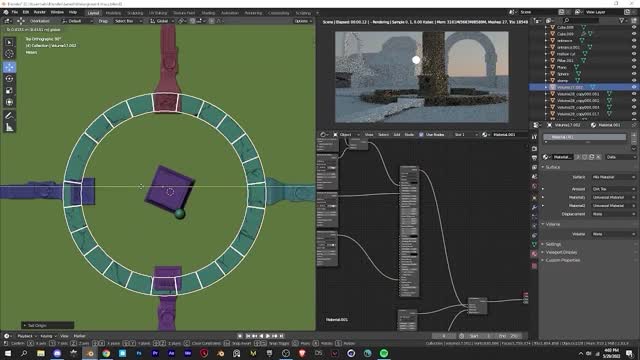Open the Surface Mix Material dropdown
Image resolution: width=640 pixels, height=360 pixels.
(x=613, y=177)
